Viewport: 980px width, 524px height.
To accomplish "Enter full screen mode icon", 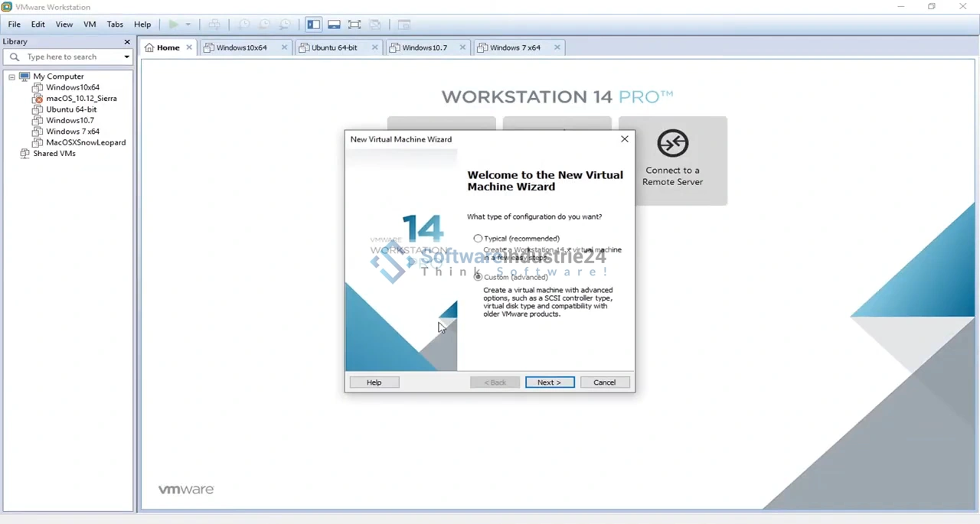I will (x=354, y=24).
